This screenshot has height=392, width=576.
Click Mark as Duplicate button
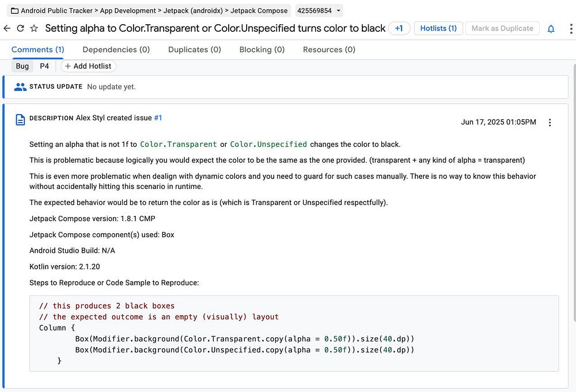pos(502,28)
